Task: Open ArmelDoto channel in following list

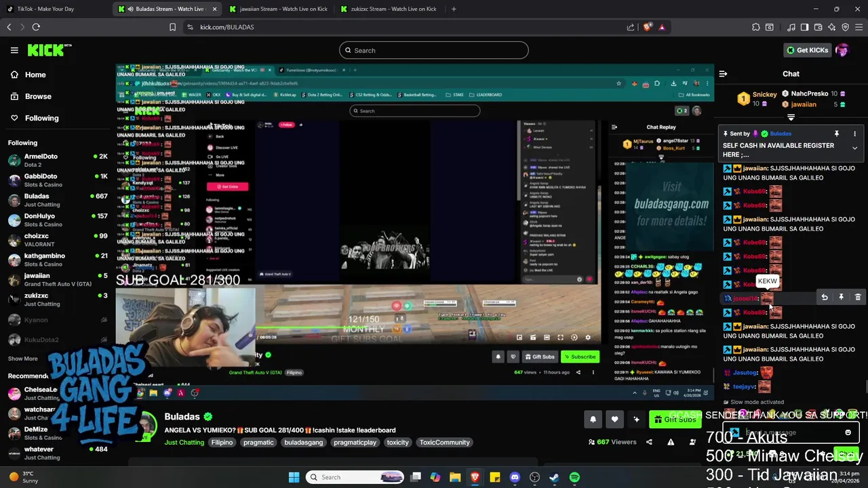Action: point(58,160)
